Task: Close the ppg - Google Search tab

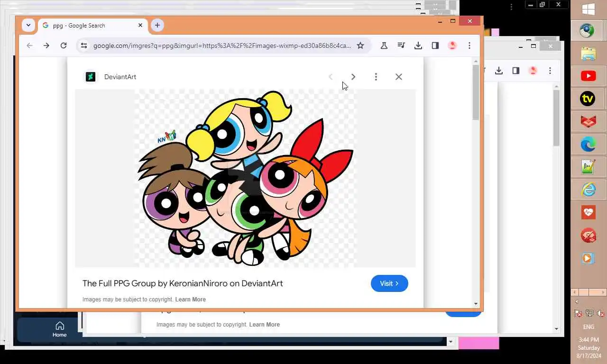Action: point(140,25)
